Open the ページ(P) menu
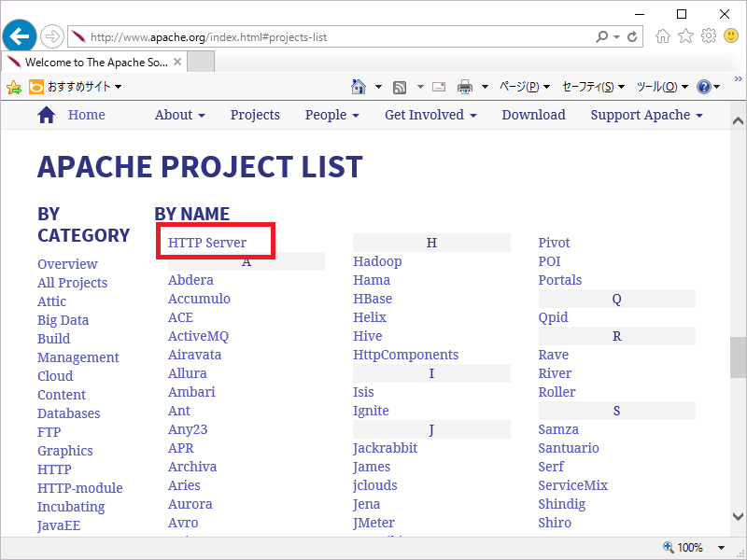The height and width of the screenshot is (560, 747). pos(525,87)
